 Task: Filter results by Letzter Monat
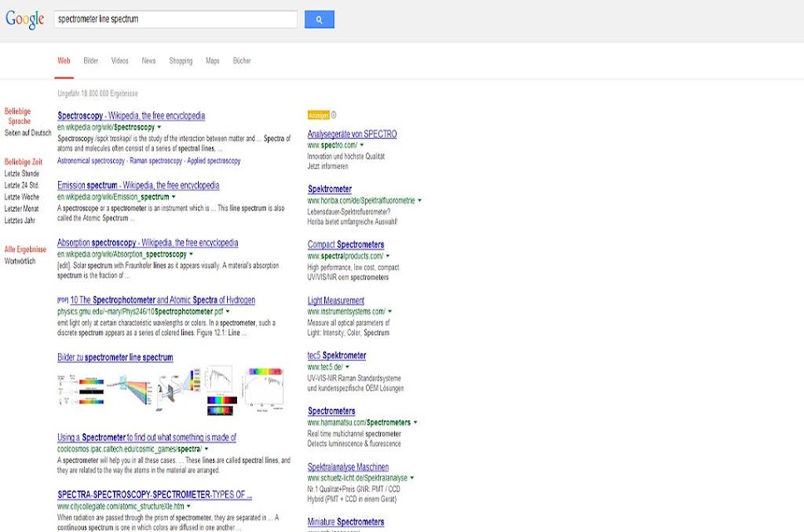point(22,209)
